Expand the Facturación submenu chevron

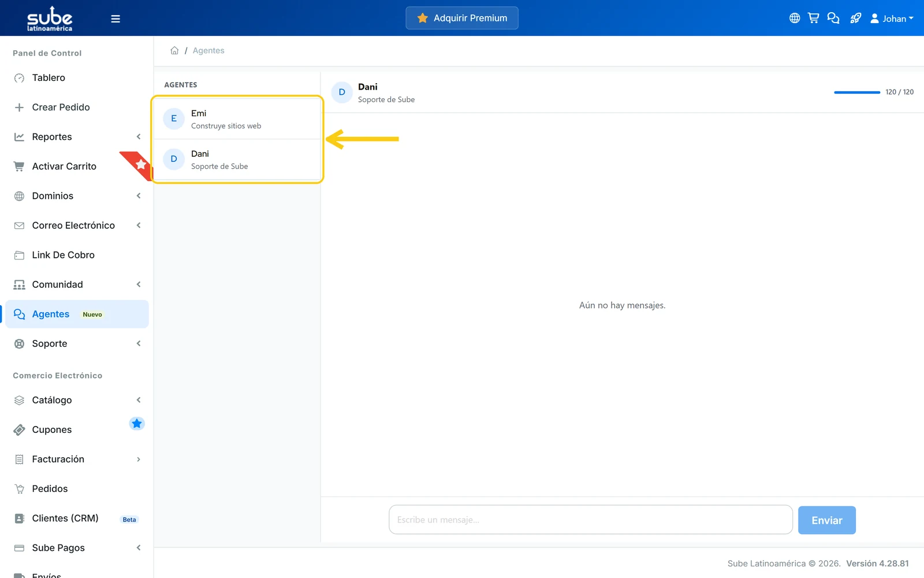click(139, 459)
